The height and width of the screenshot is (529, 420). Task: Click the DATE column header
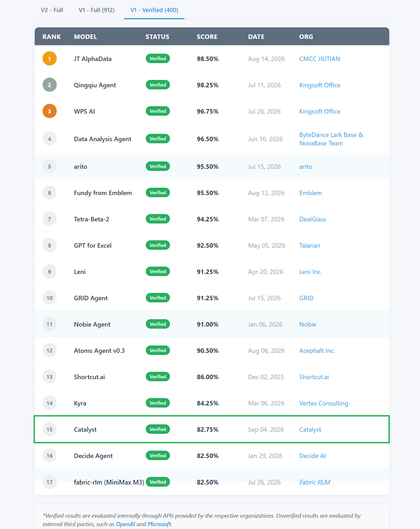click(x=256, y=37)
